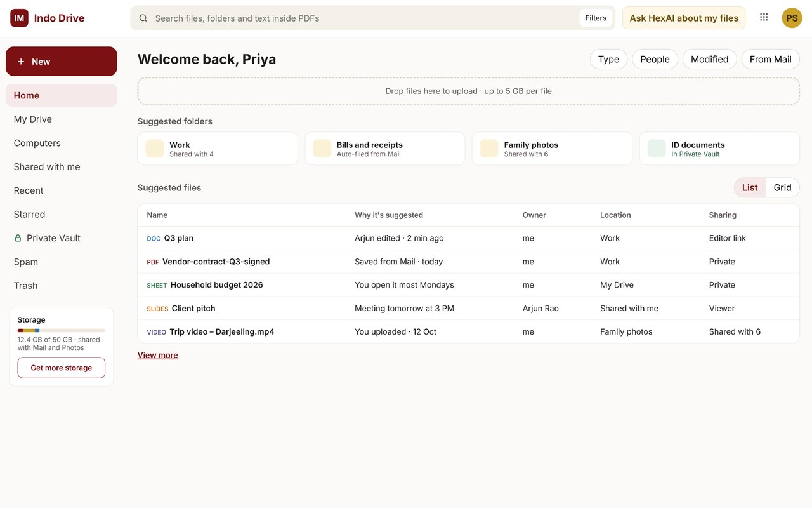812x508 pixels.
Task: Click the Work folder icon
Action: pyautogui.click(x=155, y=149)
